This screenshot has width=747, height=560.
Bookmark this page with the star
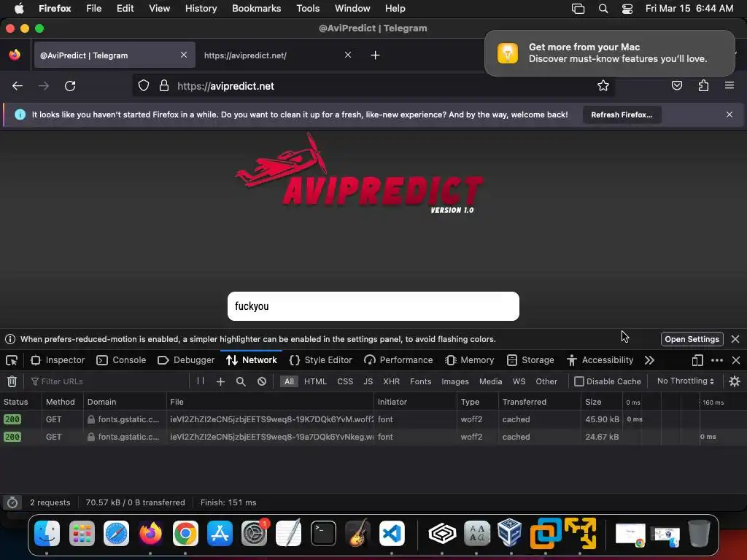(x=603, y=86)
